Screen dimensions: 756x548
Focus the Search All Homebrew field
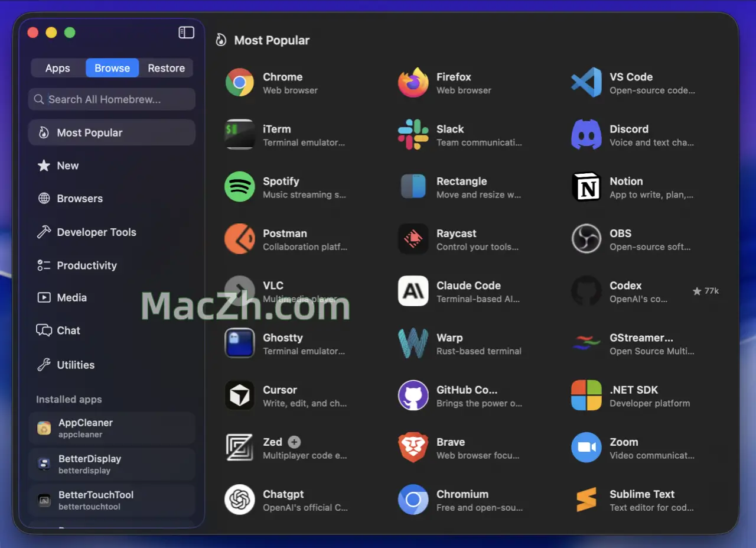point(112,99)
